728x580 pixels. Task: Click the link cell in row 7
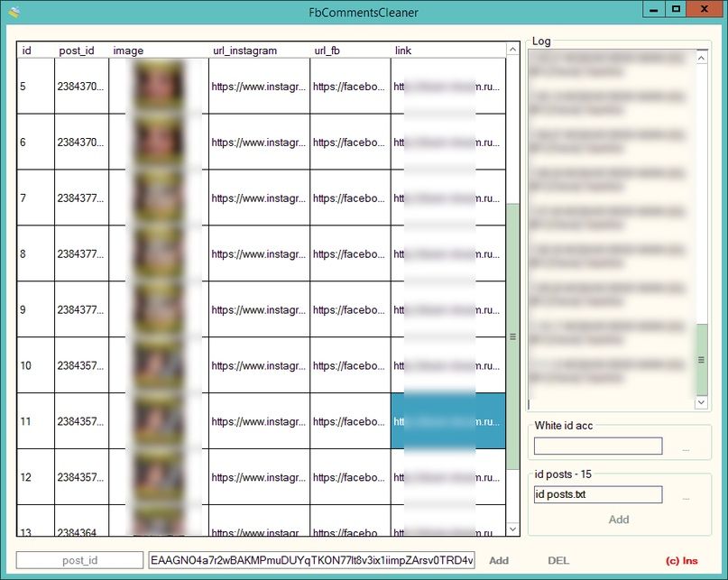(x=448, y=198)
